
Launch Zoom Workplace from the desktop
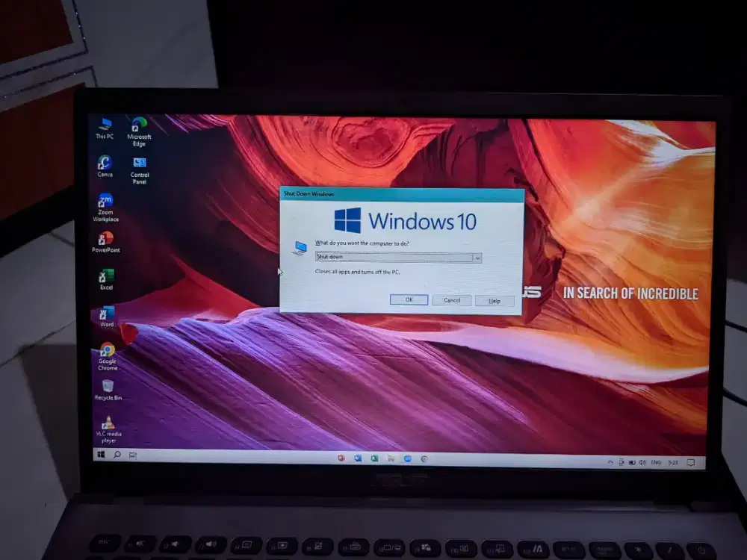click(105, 202)
